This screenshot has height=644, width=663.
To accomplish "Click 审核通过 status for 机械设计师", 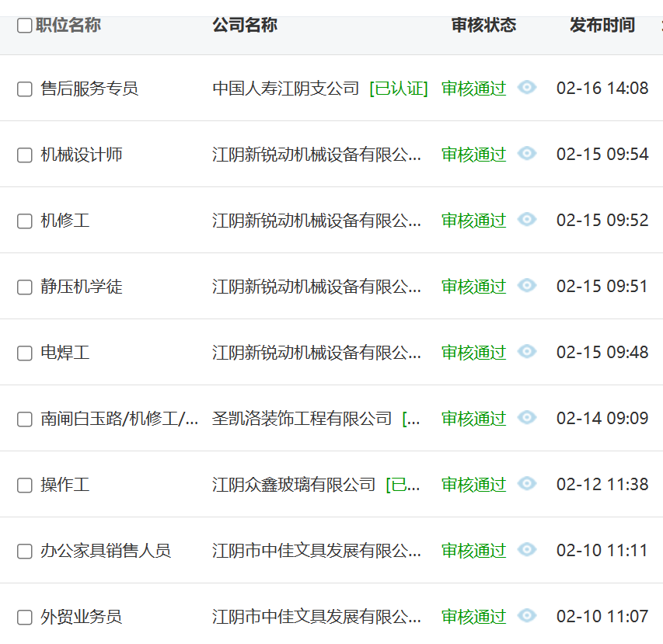I will tap(474, 155).
